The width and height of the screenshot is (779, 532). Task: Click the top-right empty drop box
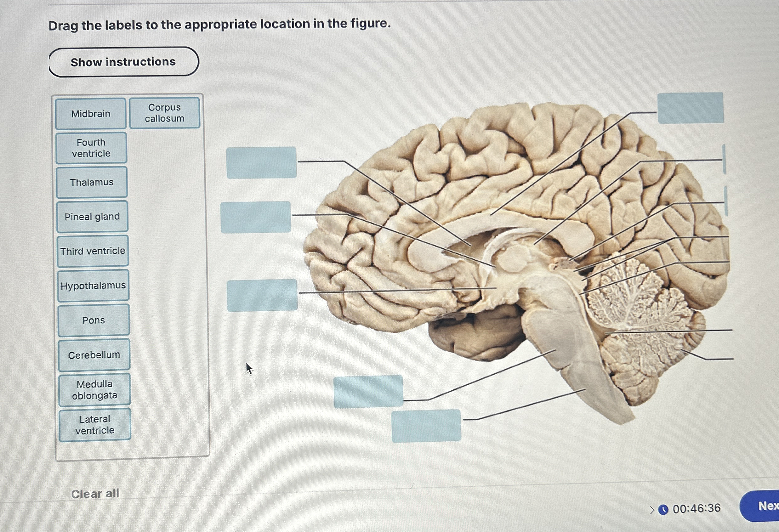[691, 108]
